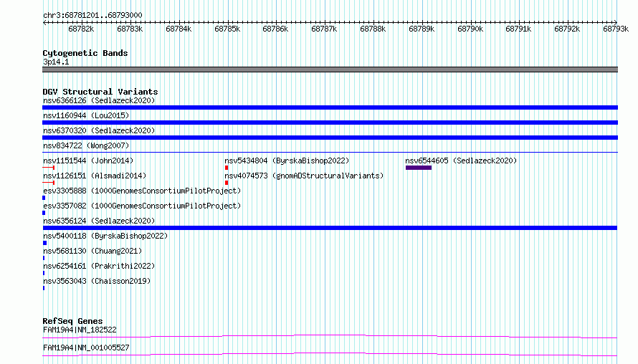Open nsv5434804 (ByrskaBishop2022) label
The width and height of the screenshot is (638, 364).
(287, 161)
